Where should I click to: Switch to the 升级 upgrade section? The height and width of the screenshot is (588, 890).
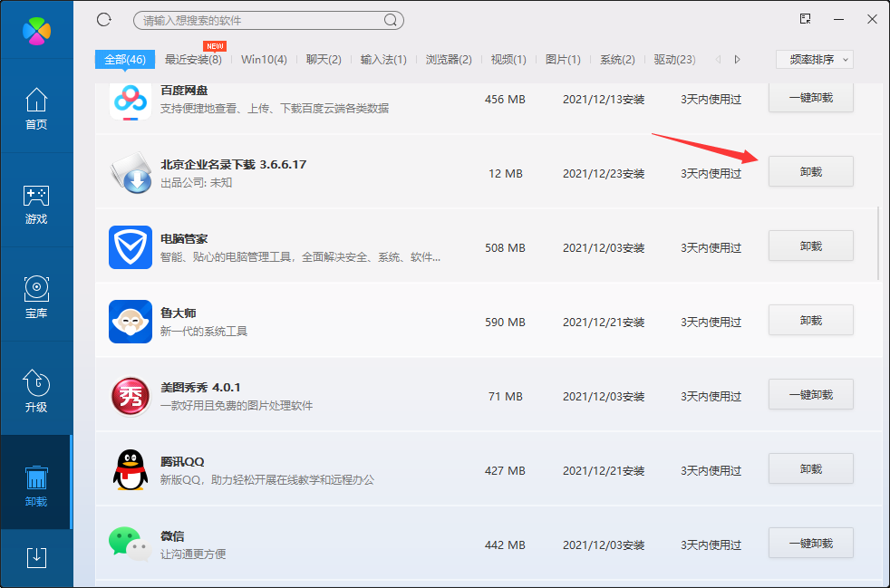coord(36,391)
